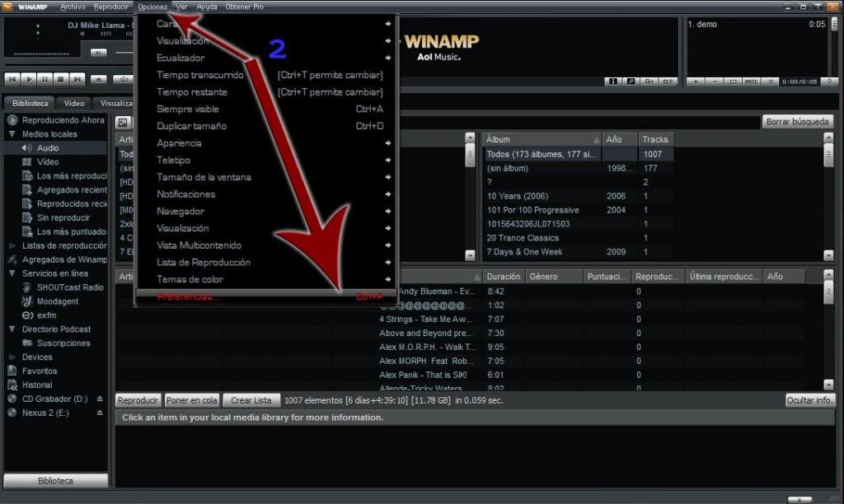Open Agregados recientemente view
The image size is (844, 504).
point(64,190)
